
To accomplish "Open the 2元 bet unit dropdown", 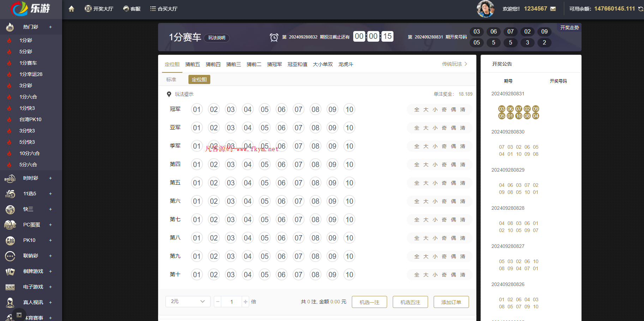I will 188,302.
